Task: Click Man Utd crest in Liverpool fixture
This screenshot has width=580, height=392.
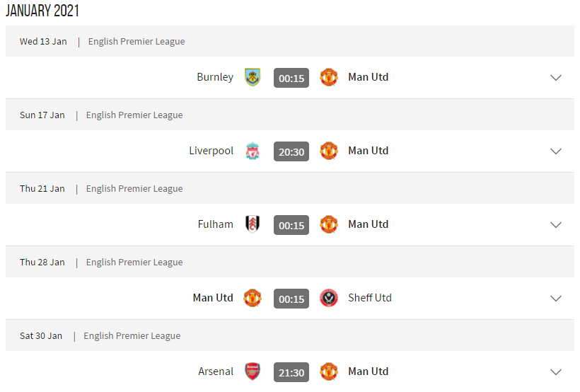Action: [329, 151]
